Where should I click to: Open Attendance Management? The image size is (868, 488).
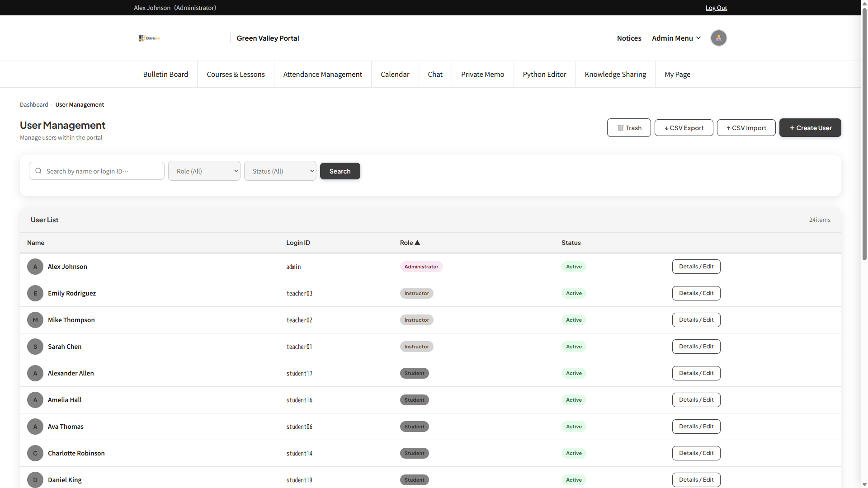pyautogui.click(x=323, y=74)
